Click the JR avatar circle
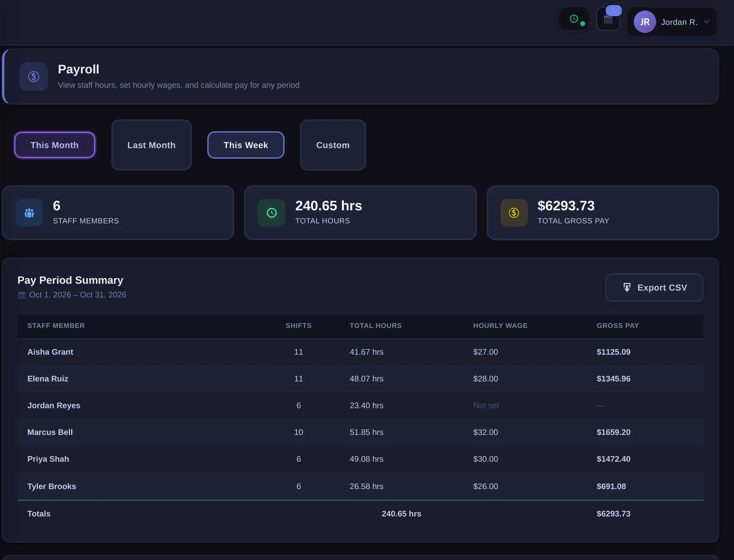Screen dimensions: 734x560 tap(645, 22)
